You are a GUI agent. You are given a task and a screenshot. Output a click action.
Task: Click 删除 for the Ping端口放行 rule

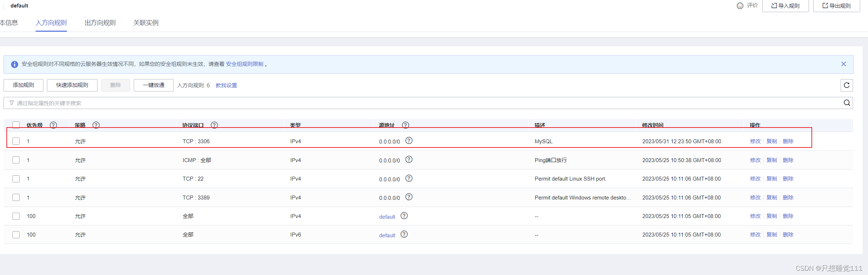tap(788, 160)
